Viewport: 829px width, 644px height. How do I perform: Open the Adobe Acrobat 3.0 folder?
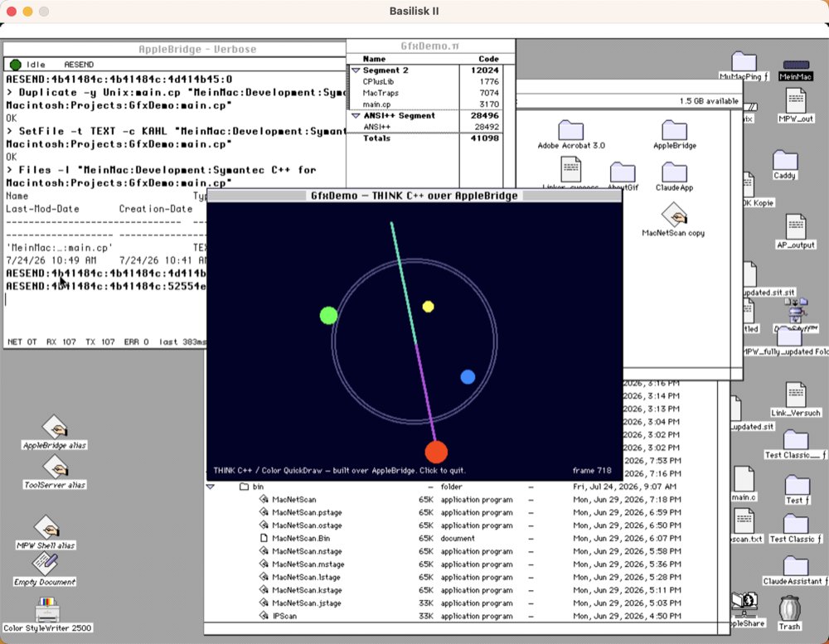(x=571, y=130)
